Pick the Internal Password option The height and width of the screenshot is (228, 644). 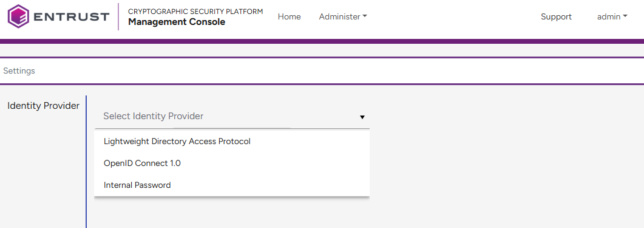pyautogui.click(x=232, y=185)
